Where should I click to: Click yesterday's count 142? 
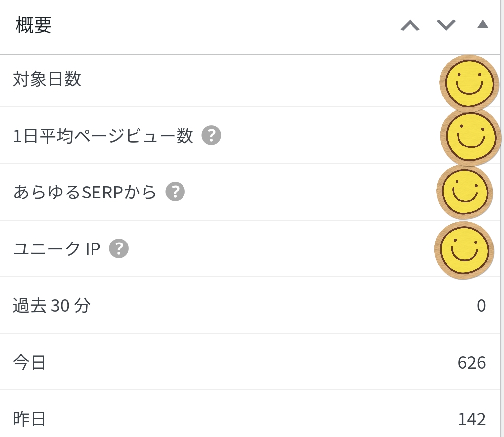pyautogui.click(x=471, y=419)
